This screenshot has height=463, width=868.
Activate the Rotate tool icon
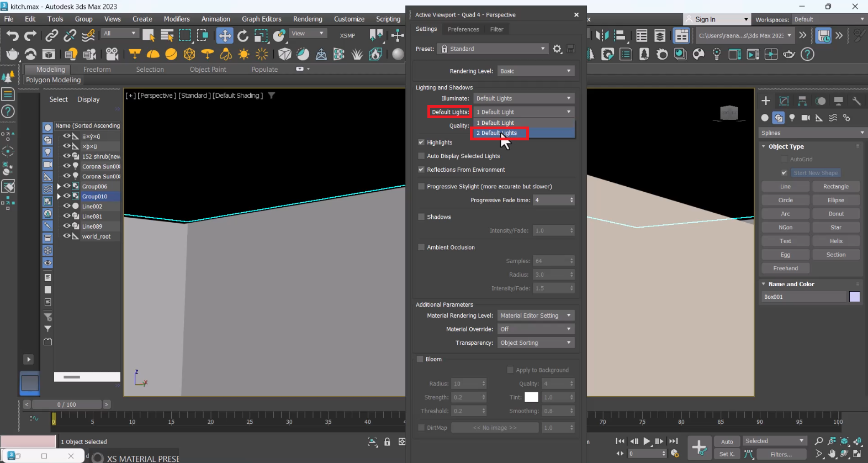[243, 36]
